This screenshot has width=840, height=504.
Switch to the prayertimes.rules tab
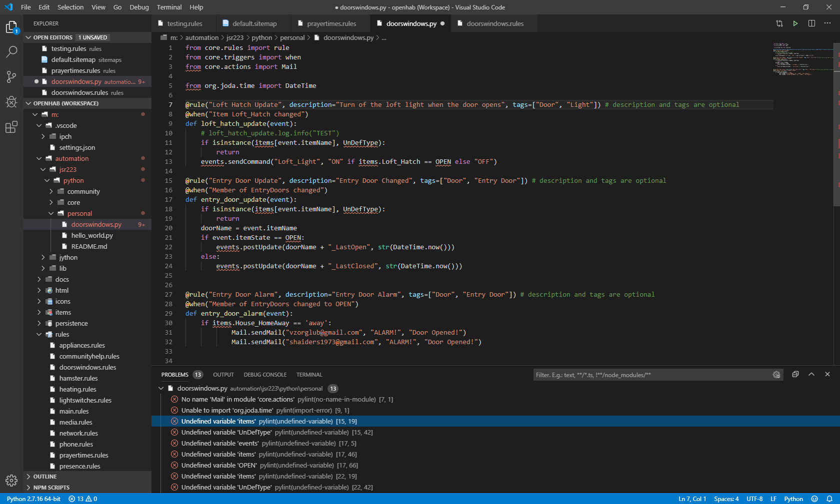point(331,23)
